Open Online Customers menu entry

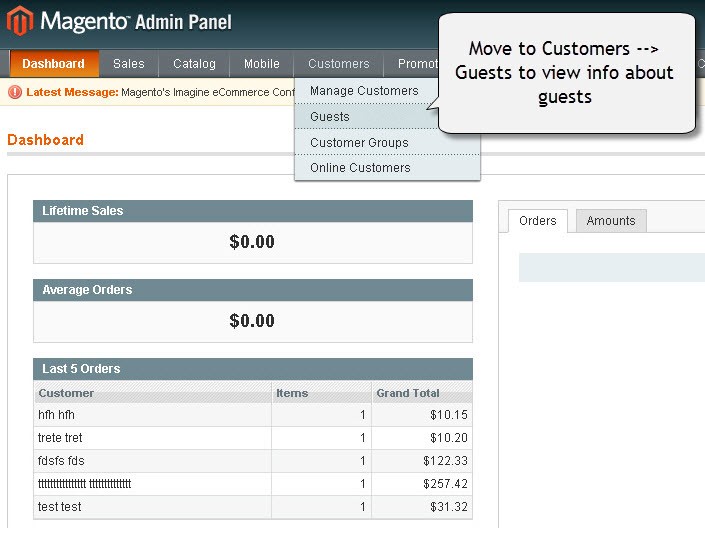(x=387, y=168)
